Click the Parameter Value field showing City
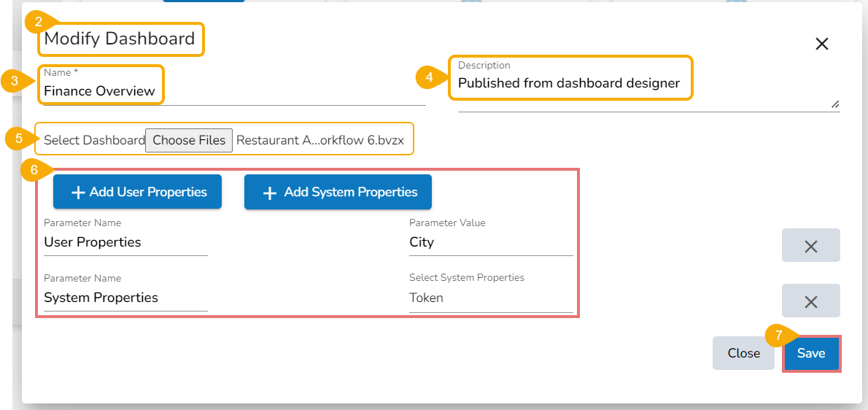 tap(490, 242)
